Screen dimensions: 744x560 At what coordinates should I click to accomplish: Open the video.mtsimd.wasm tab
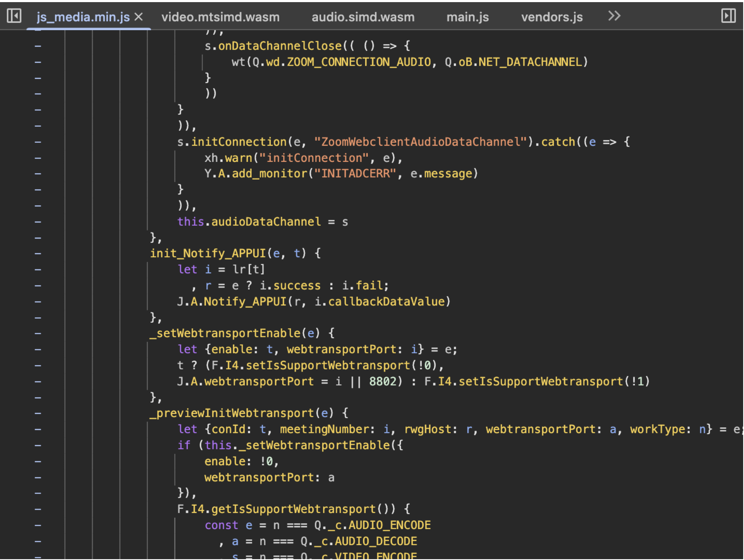click(220, 17)
